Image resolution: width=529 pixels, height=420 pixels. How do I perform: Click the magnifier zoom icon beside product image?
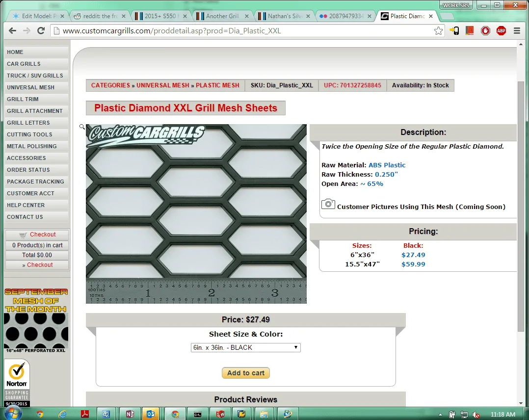point(82,127)
